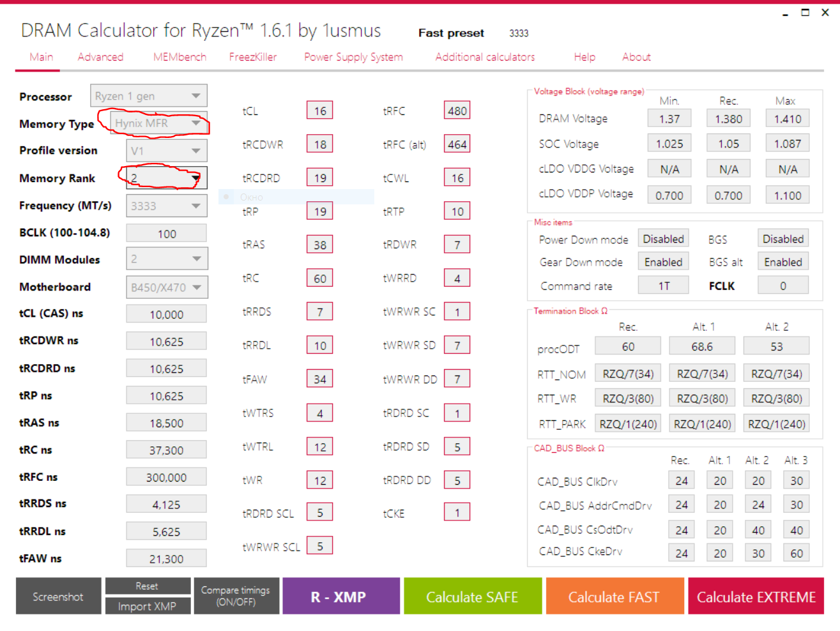Run Calculate SAFE
Image resolution: width=840 pixels, height=631 pixels.
[x=472, y=597]
